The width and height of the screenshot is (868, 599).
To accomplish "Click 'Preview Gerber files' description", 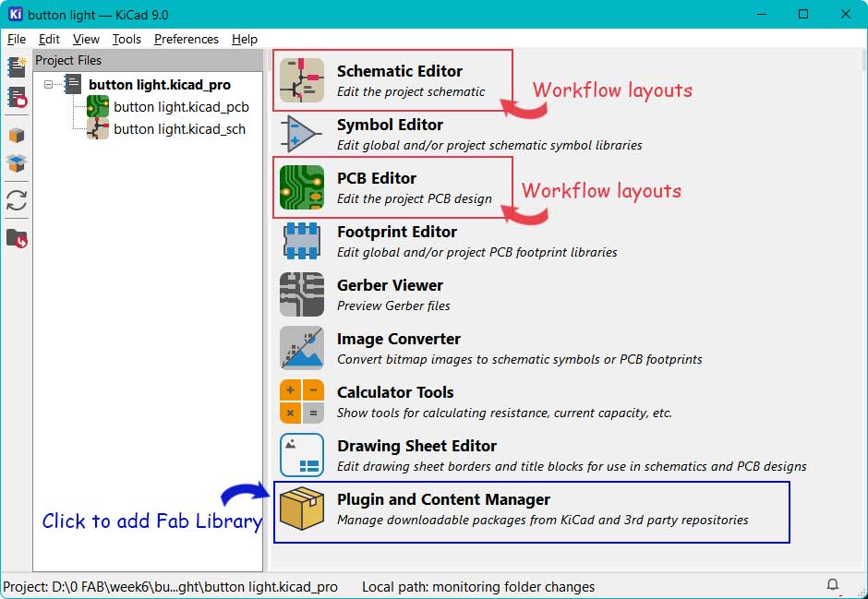I will [393, 305].
